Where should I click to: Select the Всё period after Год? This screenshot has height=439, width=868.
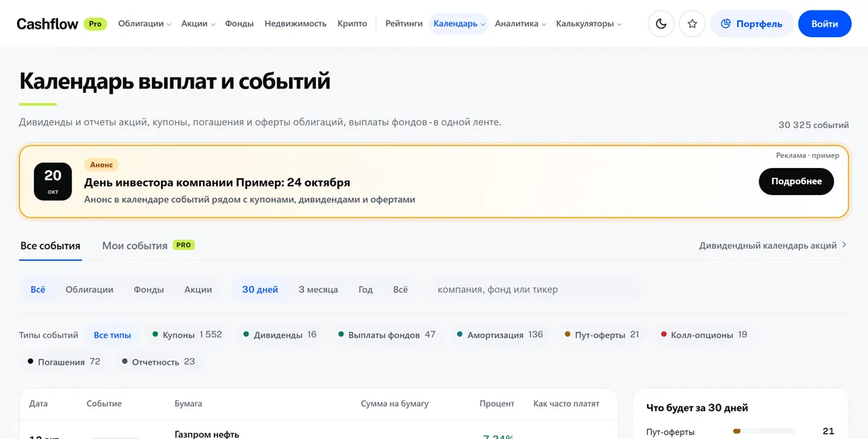400,289
